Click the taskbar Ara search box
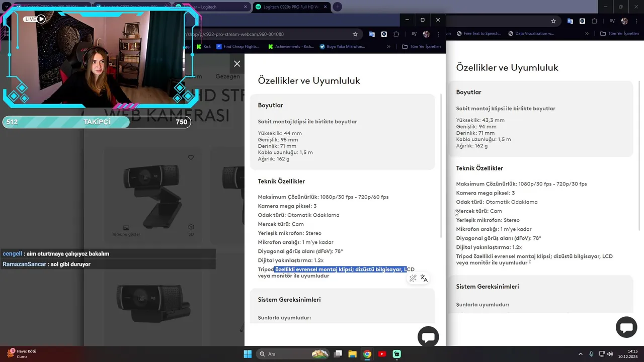The width and height of the screenshot is (644, 362). pos(293,354)
